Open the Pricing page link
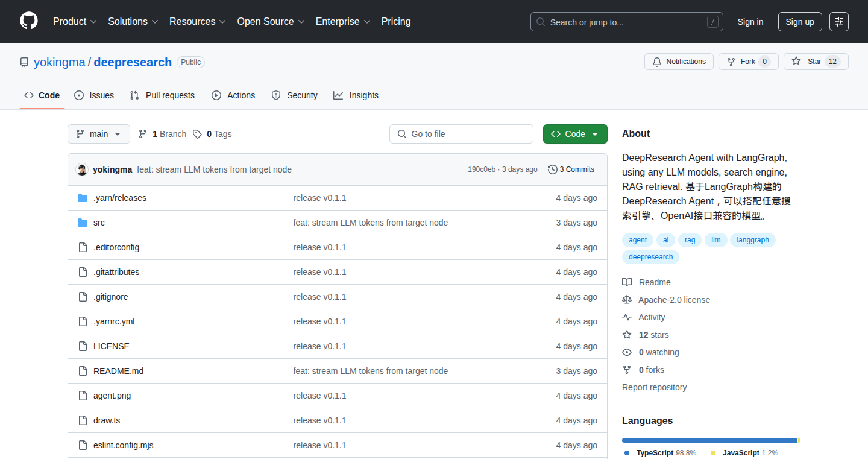Screen dimensions: 868x459 [x=396, y=22]
